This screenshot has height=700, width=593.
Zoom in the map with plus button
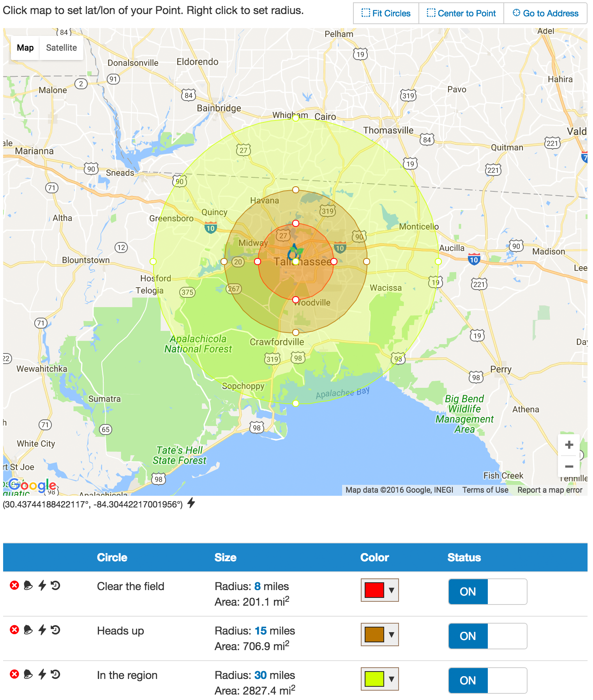click(569, 445)
